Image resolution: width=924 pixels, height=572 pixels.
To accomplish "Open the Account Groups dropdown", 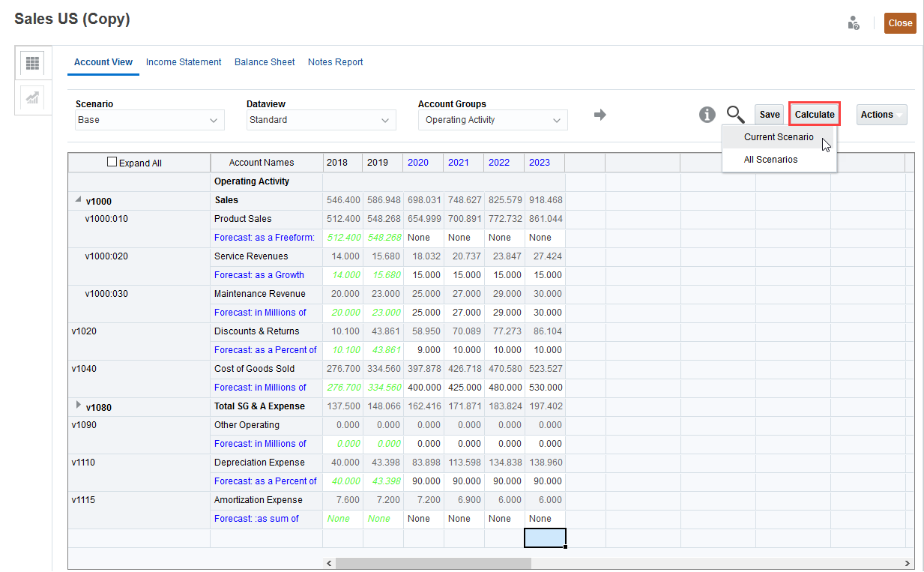I will tap(492, 120).
